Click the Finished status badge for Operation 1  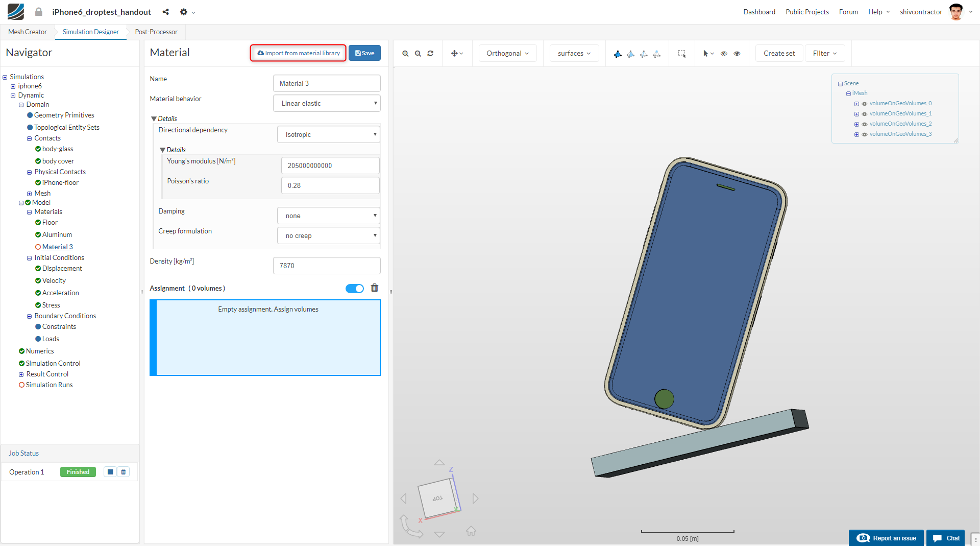tap(78, 471)
